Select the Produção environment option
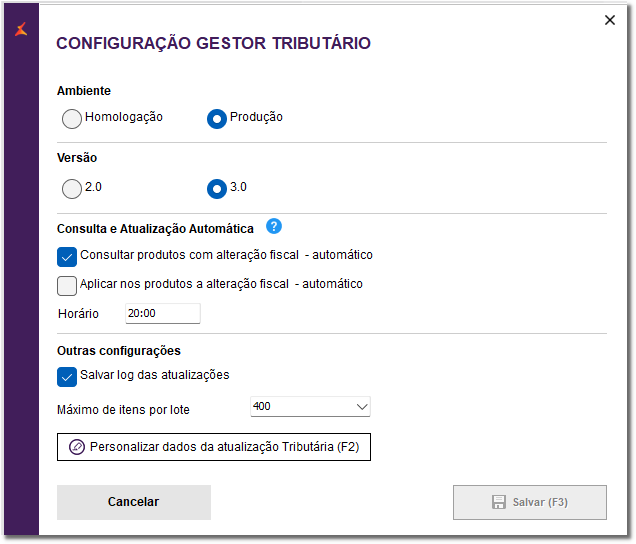The image size is (636, 544). pos(216,119)
